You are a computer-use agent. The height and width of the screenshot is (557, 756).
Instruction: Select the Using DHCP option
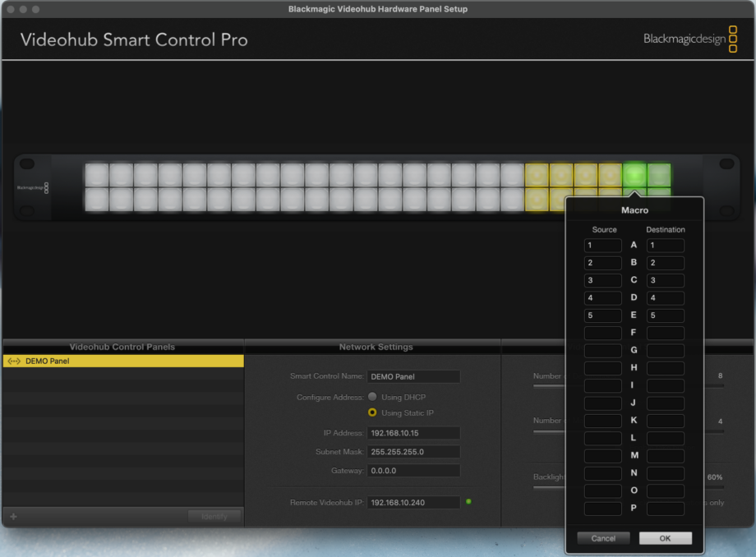[374, 397]
